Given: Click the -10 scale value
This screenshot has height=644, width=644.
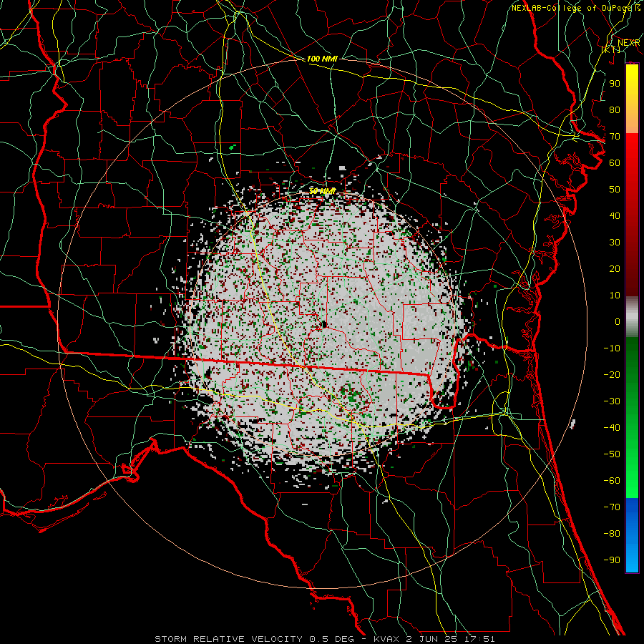Looking at the screenshot, I should [x=612, y=348].
